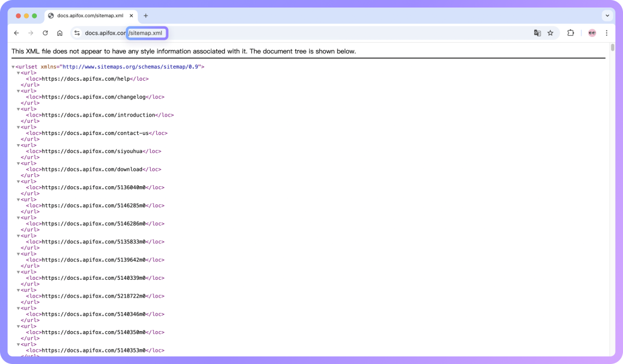623x364 pixels.
Task: Collapse the url node containing 5140353m0
Action: pos(18,344)
